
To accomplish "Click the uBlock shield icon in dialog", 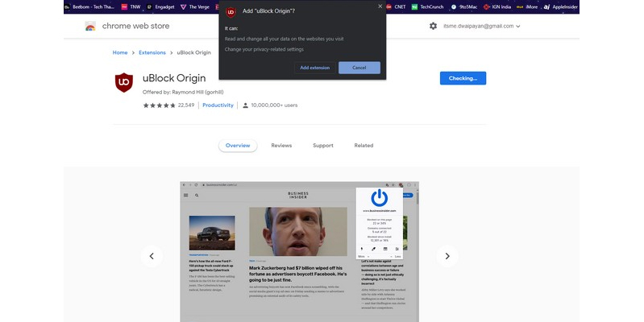I will point(231,12).
